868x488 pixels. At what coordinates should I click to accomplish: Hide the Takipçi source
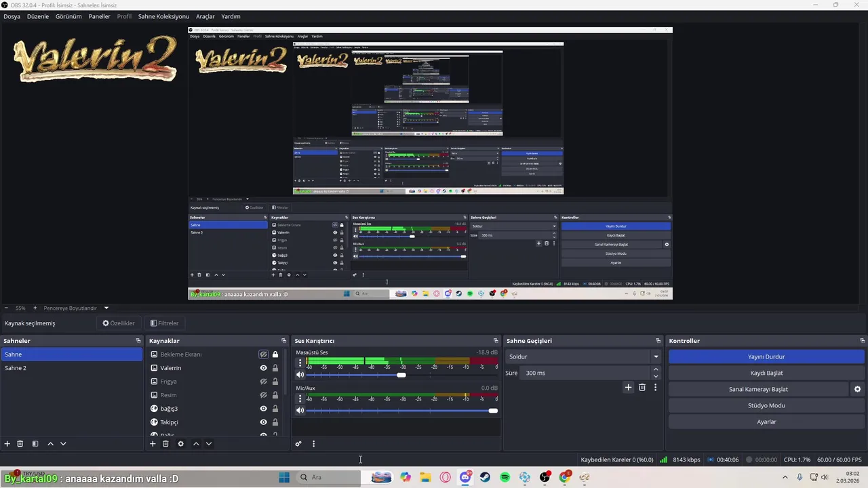(264, 422)
